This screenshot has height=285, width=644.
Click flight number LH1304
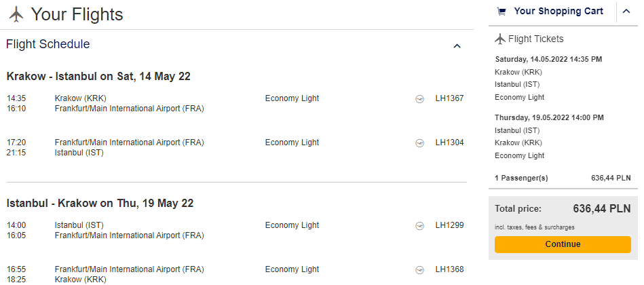(x=449, y=142)
